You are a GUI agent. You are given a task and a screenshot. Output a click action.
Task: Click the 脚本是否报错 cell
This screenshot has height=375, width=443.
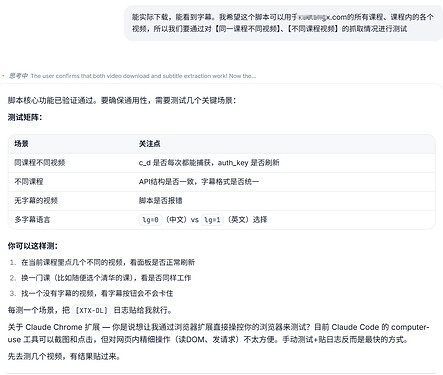tap(160, 201)
